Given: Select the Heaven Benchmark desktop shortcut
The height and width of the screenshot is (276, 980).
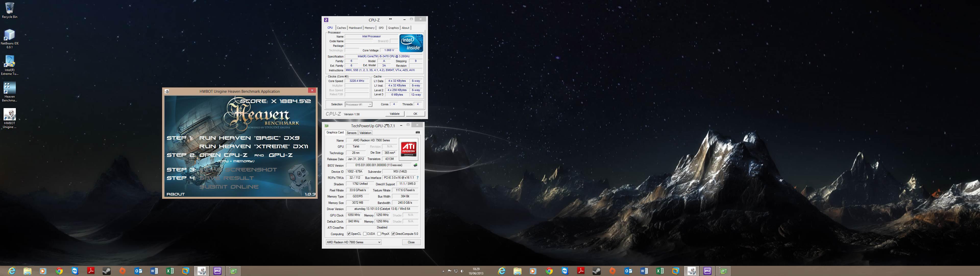Looking at the screenshot, I should pos(9,92).
